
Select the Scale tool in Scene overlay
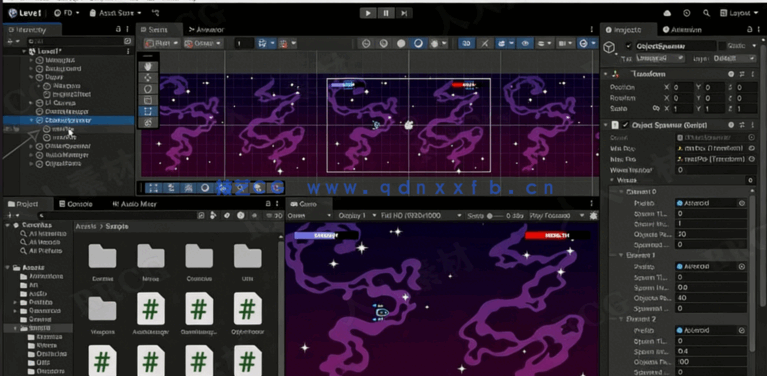click(149, 100)
